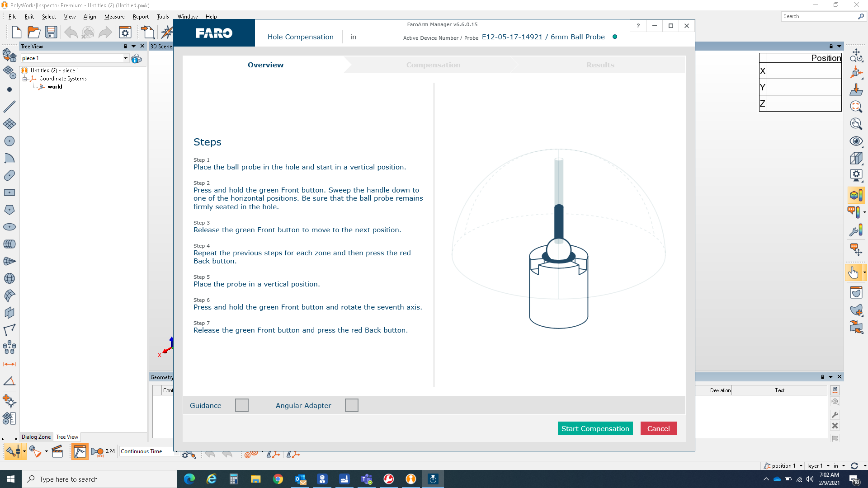This screenshot has height=488, width=868.
Task: Click the colored cube color map toggle
Action: tap(856, 195)
